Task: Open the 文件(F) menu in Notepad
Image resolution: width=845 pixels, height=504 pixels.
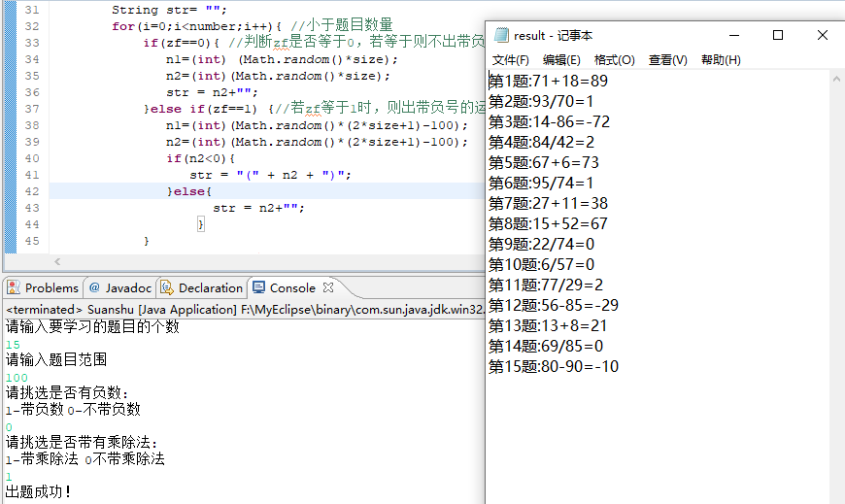Action: coord(510,60)
